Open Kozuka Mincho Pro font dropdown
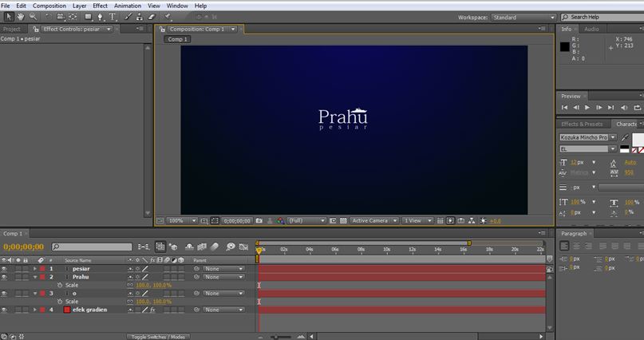 click(x=587, y=137)
